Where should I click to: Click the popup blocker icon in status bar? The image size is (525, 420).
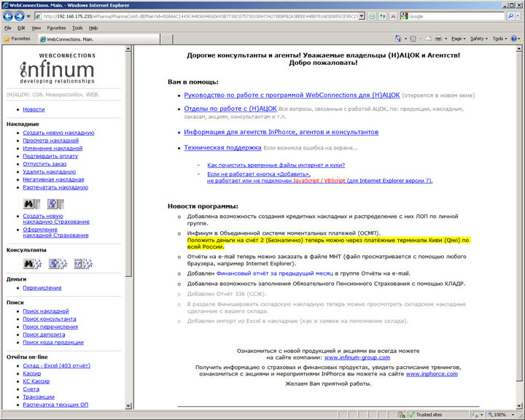[x=402, y=415]
